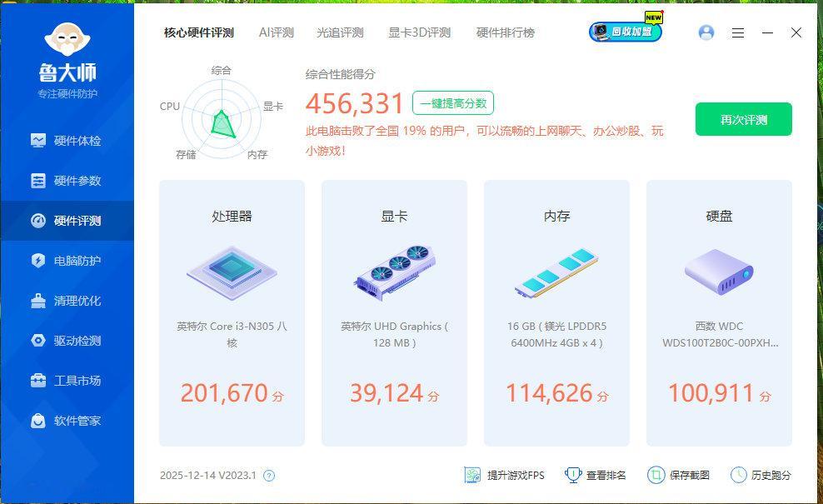Viewport: 823px width, 504px height.
Task: Switch to 核心硬件评测 tab
Action: 199,32
